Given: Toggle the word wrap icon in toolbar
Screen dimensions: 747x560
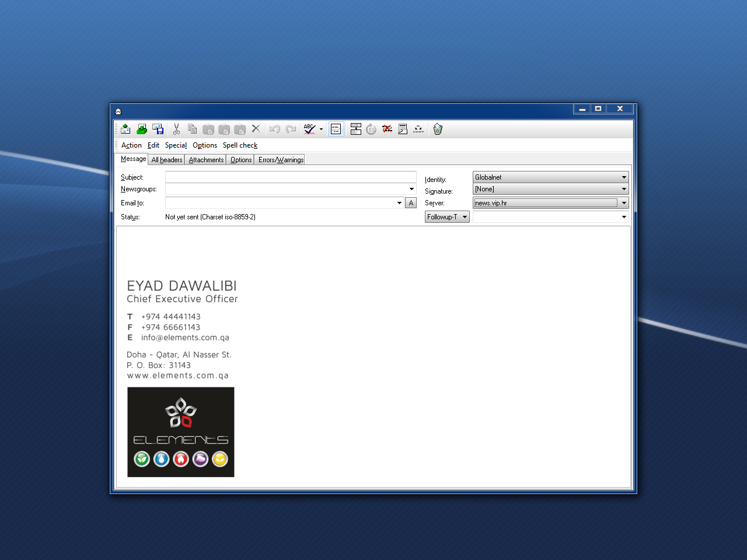Looking at the screenshot, I should click(336, 129).
